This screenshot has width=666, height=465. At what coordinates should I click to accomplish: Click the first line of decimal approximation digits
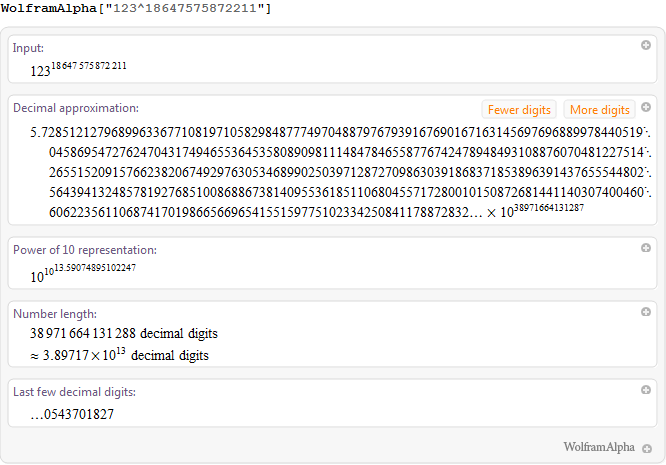coord(340,132)
